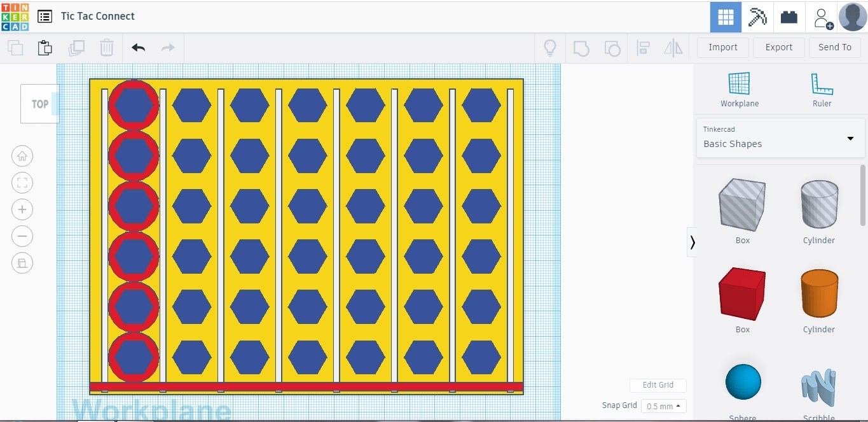Toggle show hidden objects with the lightbulb

click(549, 47)
